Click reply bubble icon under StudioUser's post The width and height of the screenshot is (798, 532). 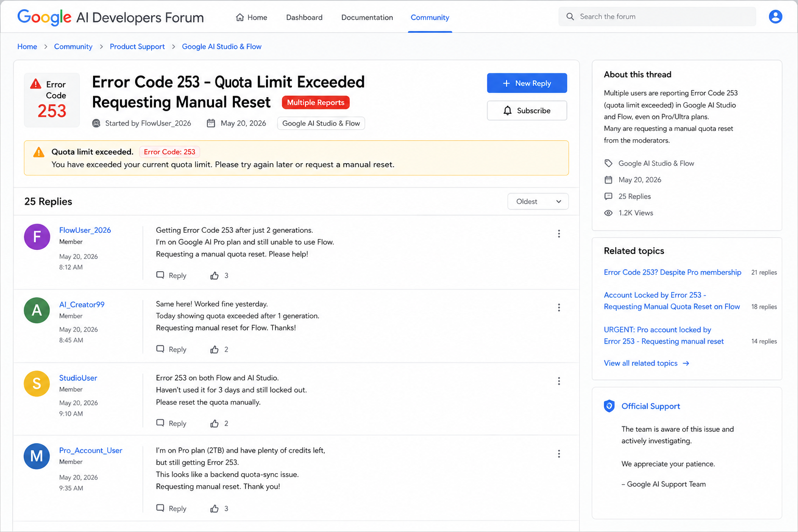click(161, 423)
